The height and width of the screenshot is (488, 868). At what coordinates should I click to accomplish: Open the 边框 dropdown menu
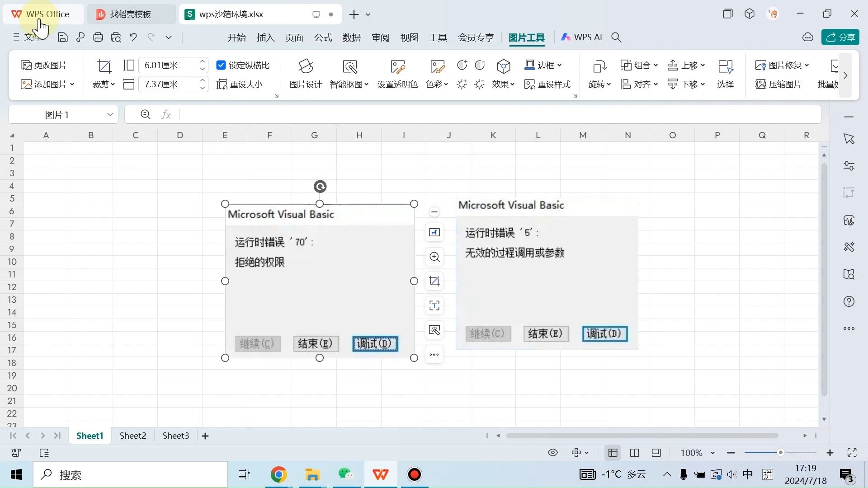click(544, 65)
